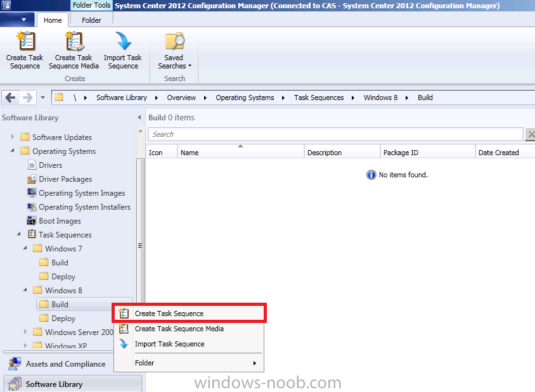Select Operating System Images node icon
535x392 pixels.
tap(32, 193)
